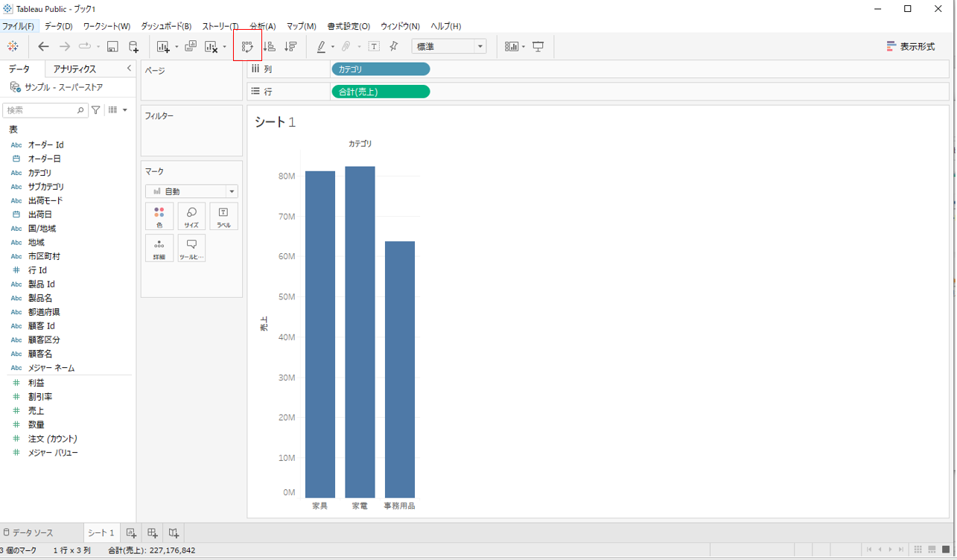Click the Undo back arrow
957x560 pixels.
[x=43, y=46]
